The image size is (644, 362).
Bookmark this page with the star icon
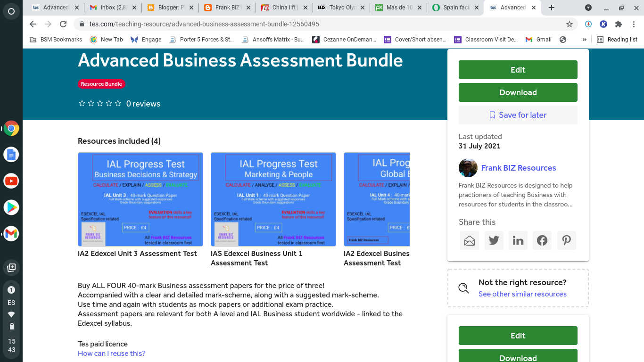570,24
